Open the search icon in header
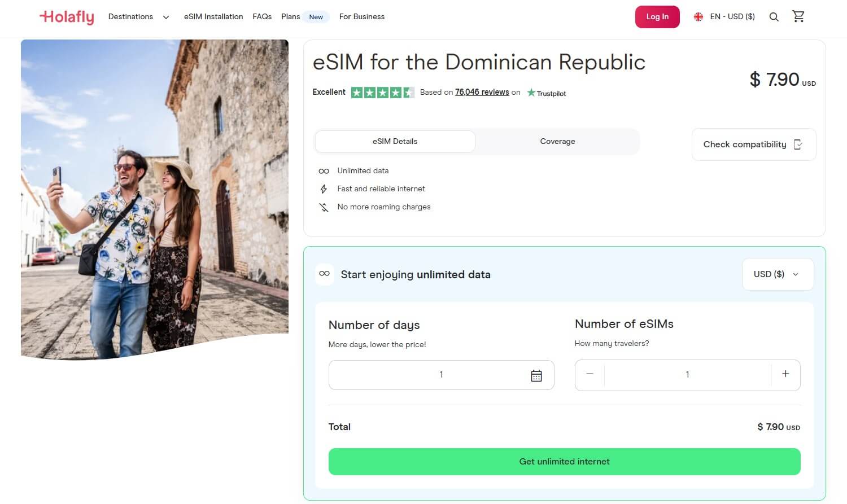This screenshot has height=504, width=847. tap(774, 17)
